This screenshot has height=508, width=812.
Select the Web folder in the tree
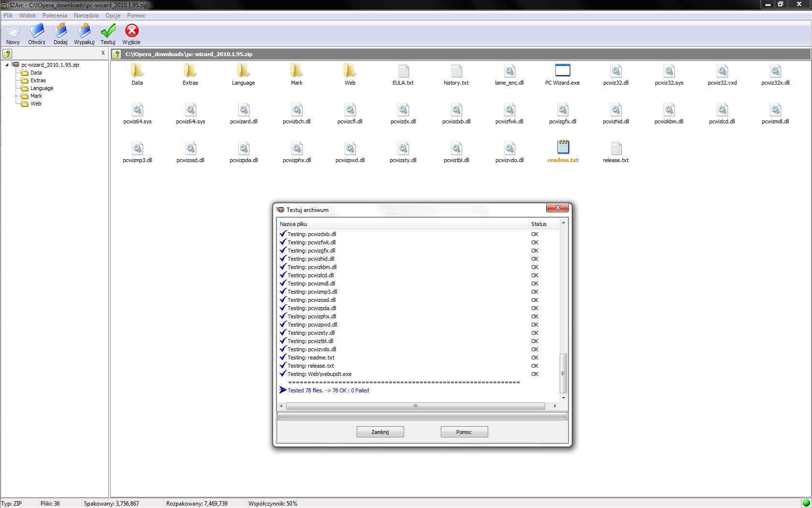(36, 104)
